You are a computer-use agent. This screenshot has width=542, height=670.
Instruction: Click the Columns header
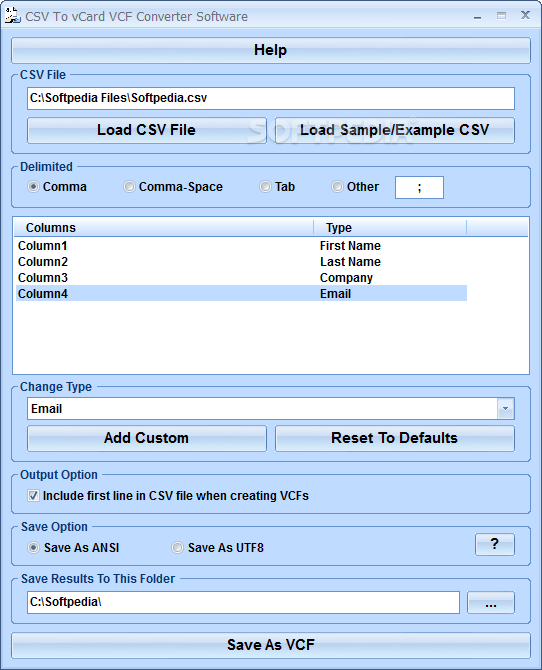click(164, 227)
